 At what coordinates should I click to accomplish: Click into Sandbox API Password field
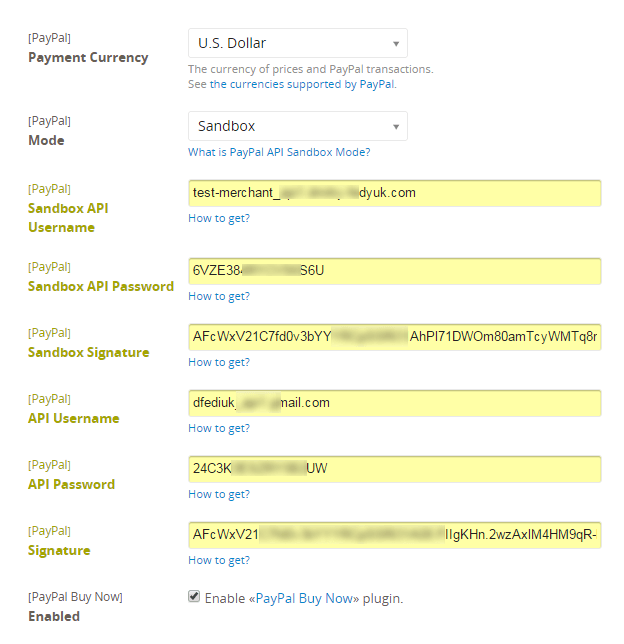pyautogui.click(x=394, y=271)
